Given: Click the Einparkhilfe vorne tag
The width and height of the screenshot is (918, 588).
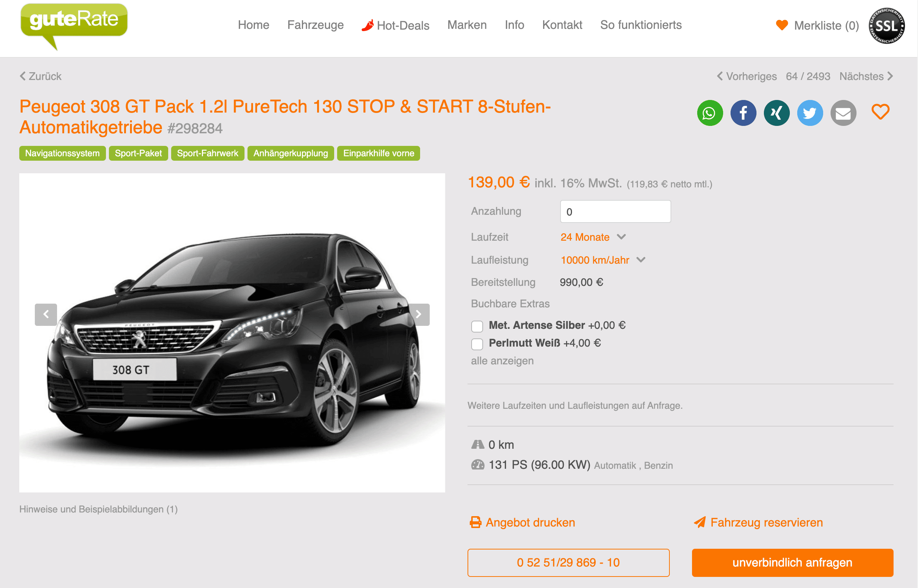Looking at the screenshot, I should (x=378, y=154).
